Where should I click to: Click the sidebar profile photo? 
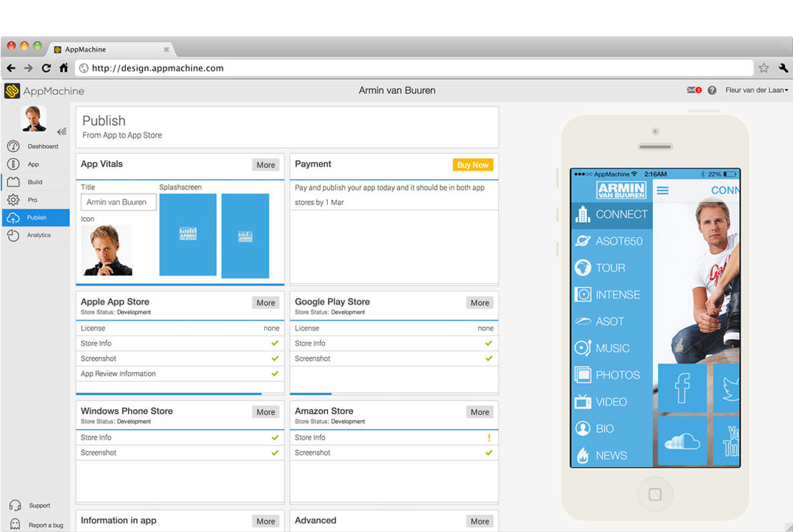pos(34,119)
